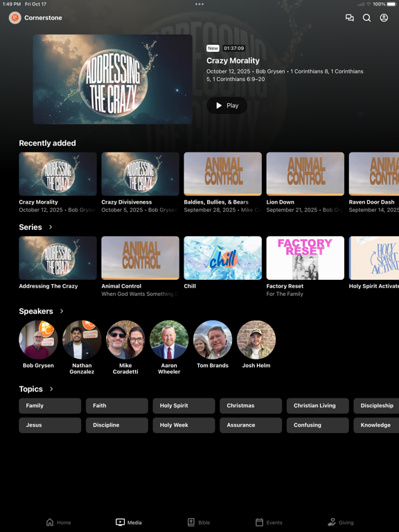Tap the 01:37:09 duration badge
The height and width of the screenshot is (532, 399).
pos(233,48)
